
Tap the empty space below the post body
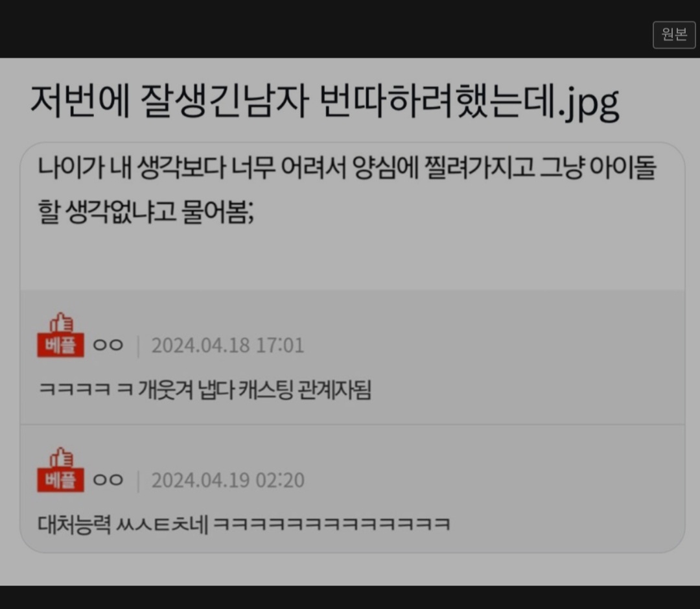[x=352, y=259]
